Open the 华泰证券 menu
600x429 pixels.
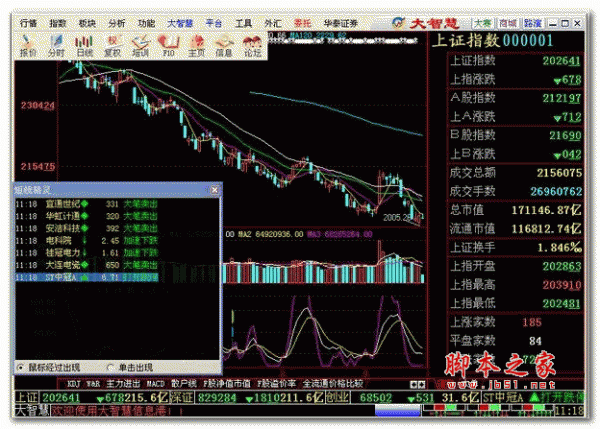[341, 24]
